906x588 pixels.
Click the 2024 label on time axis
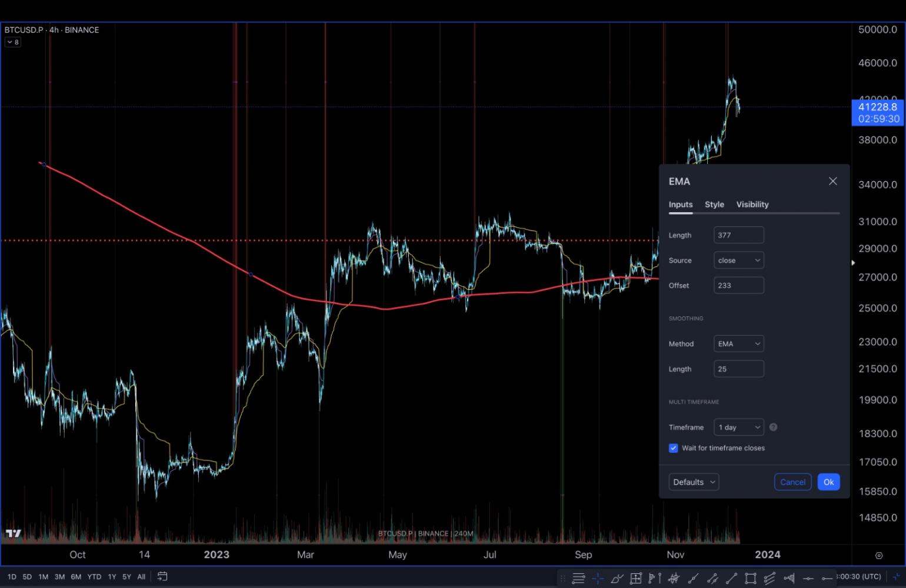click(x=768, y=554)
